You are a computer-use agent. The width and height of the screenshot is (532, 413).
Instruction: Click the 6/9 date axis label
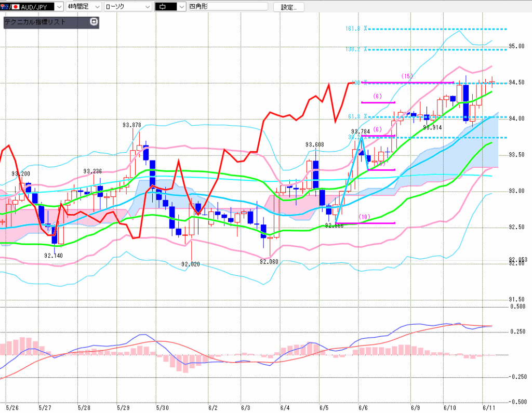coord(415,408)
